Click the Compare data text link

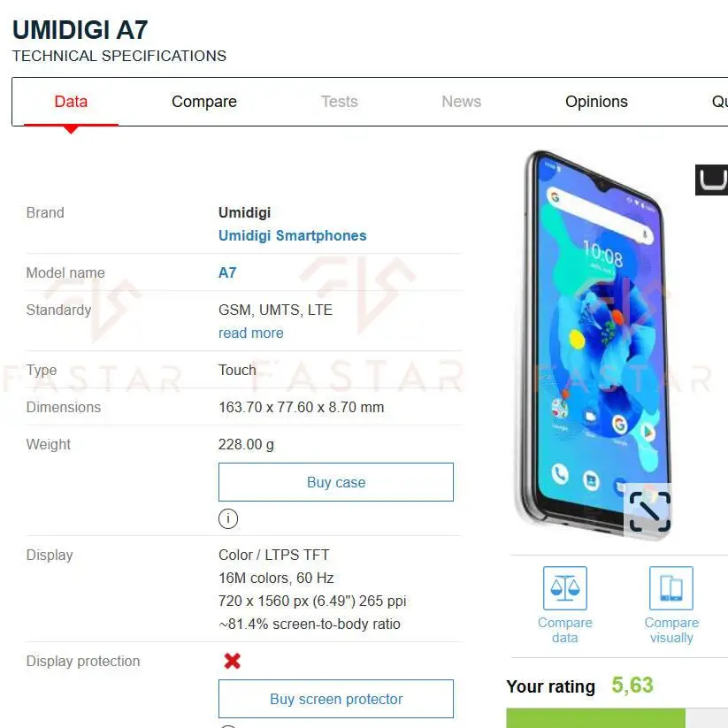click(x=565, y=630)
